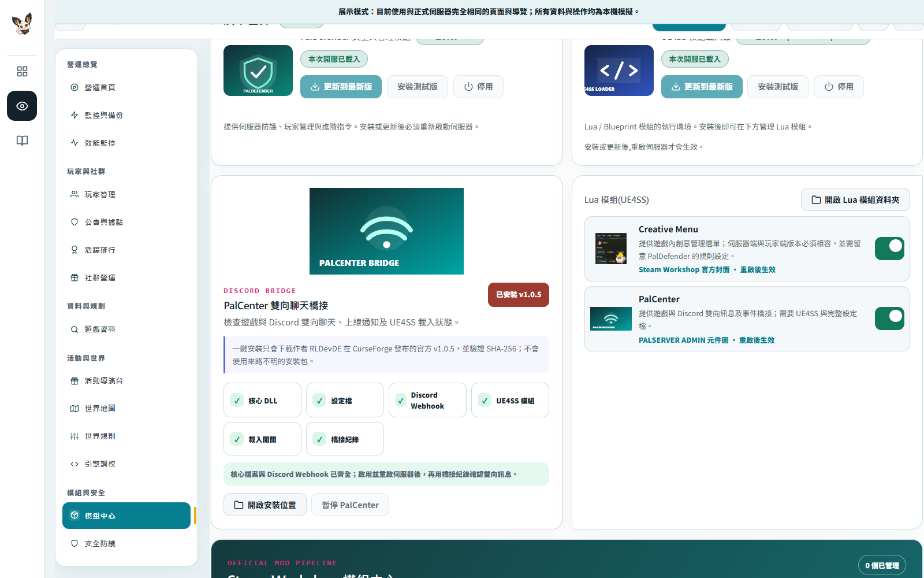Open PalCenter install location folder
The image size is (924, 578).
click(x=265, y=505)
